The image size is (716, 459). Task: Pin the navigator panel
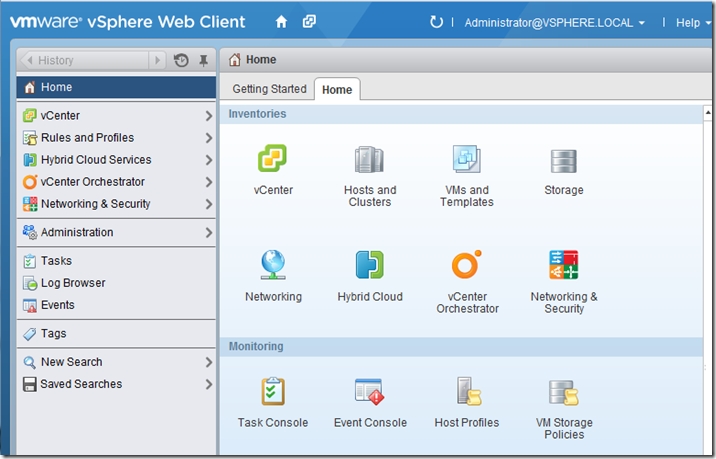204,60
